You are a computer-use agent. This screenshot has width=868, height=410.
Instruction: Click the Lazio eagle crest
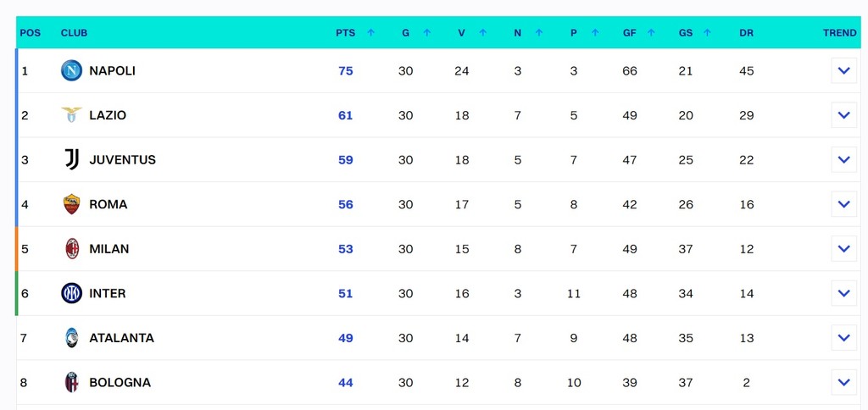(x=71, y=115)
